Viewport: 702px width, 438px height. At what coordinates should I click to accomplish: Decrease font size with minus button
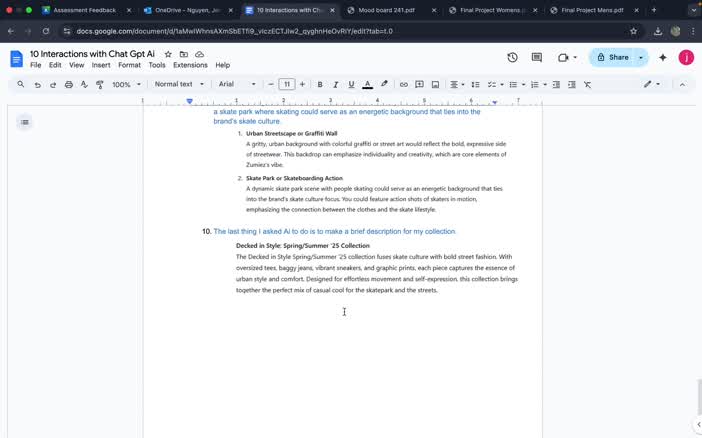pyautogui.click(x=270, y=84)
